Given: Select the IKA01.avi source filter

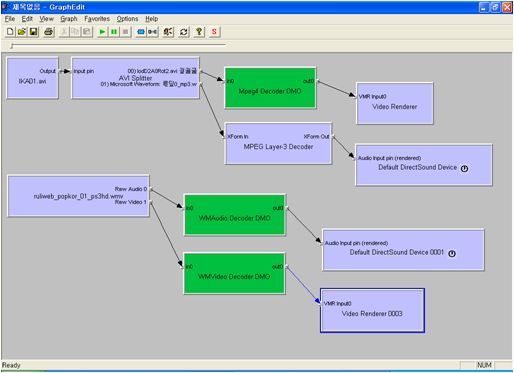Looking at the screenshot, I should pyautogui.click(x=32, y=78).
